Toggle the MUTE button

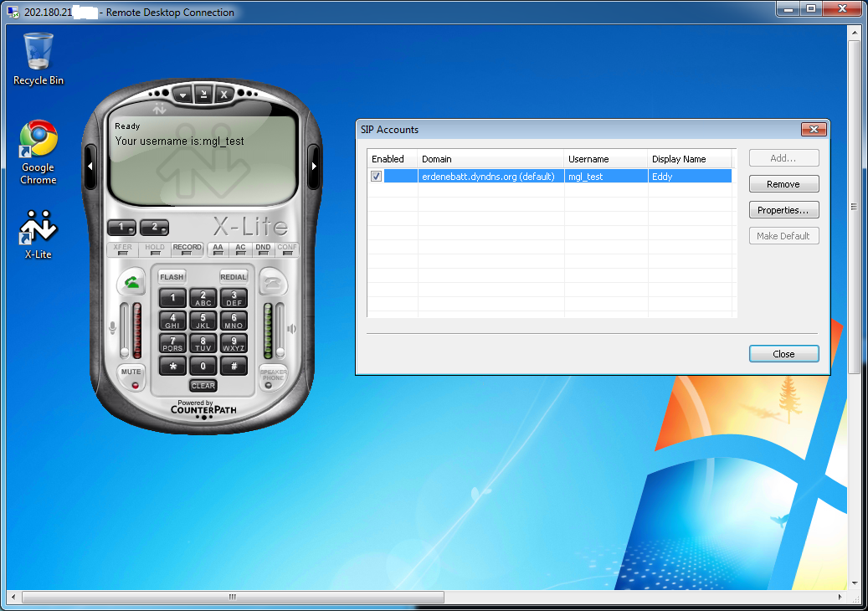(x=131, y=377)
